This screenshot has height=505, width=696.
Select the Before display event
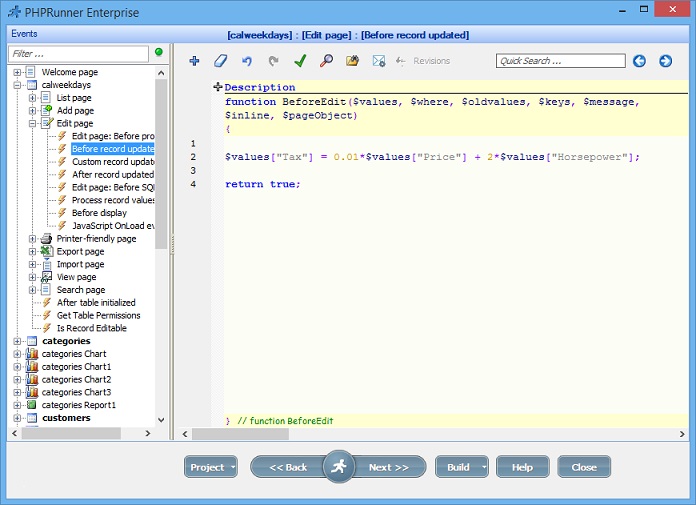(99, 213)
